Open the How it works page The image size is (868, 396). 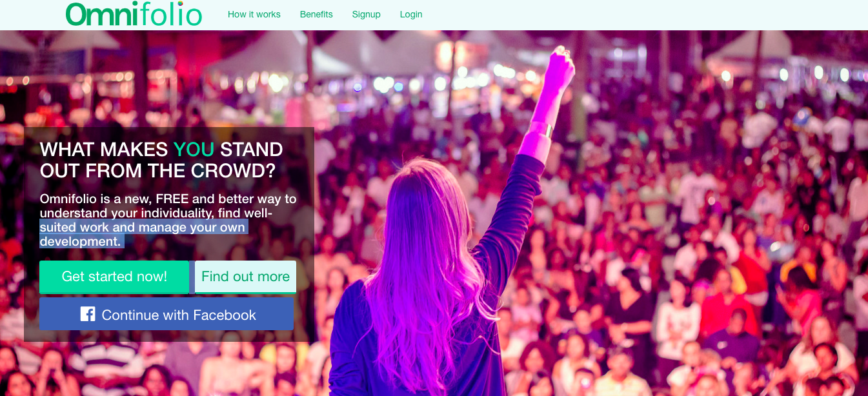tap(254, 14)
